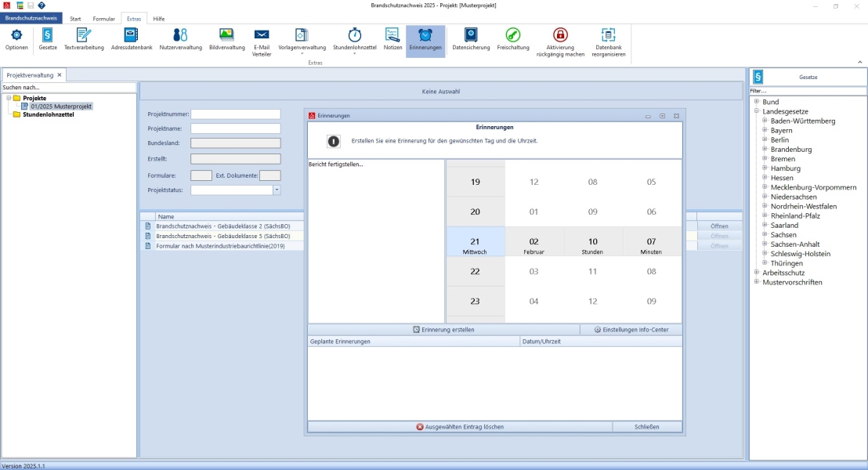Open Notizen from the ribbon
This screenshot has width=868, height=470.
392,41
